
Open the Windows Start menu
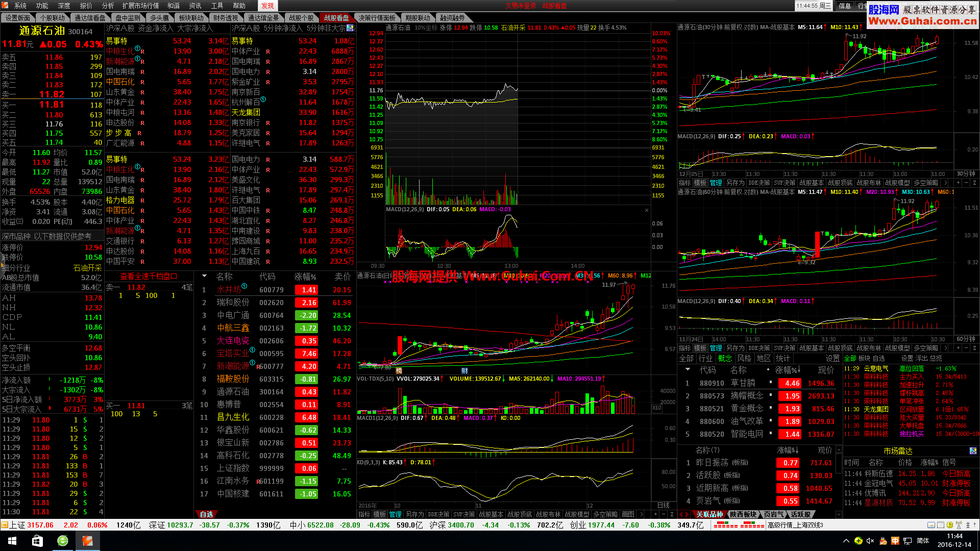12,541
